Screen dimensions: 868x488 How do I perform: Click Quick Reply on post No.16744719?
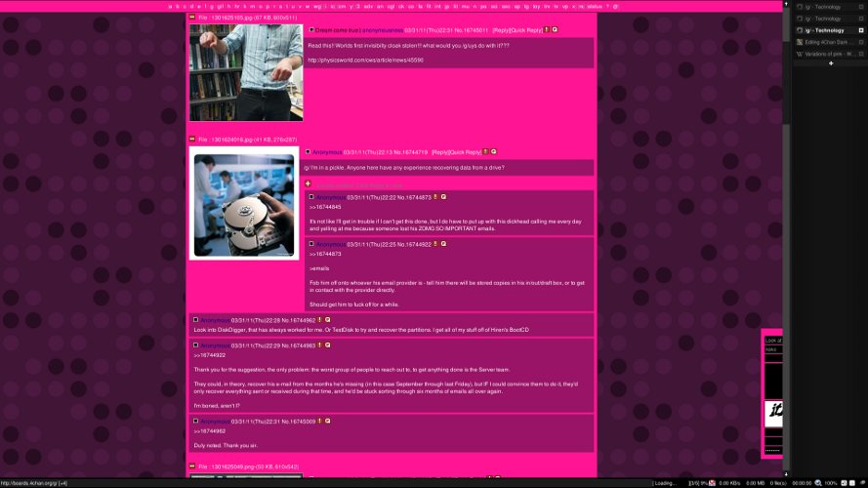click(465, 152)
